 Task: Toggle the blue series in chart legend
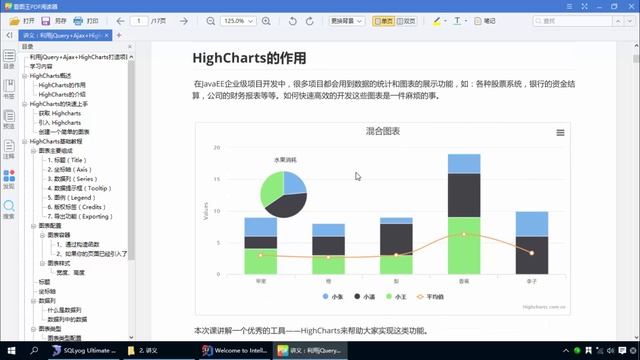333,297
